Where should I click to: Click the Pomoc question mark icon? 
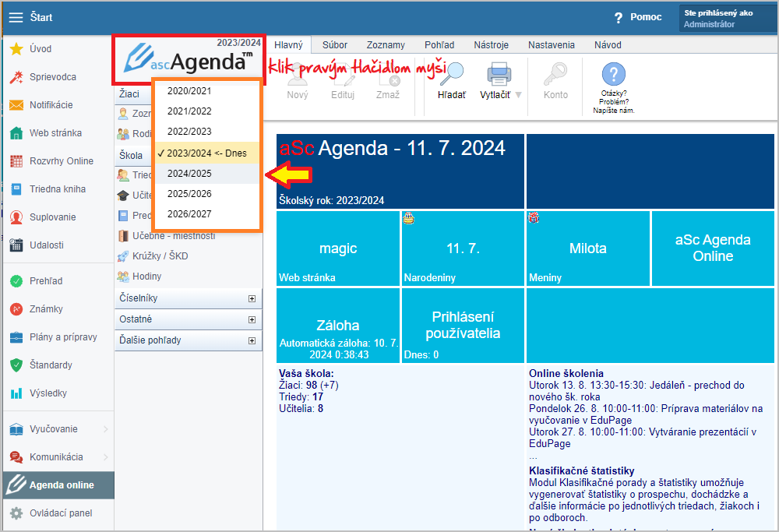(x=618, y=17)
